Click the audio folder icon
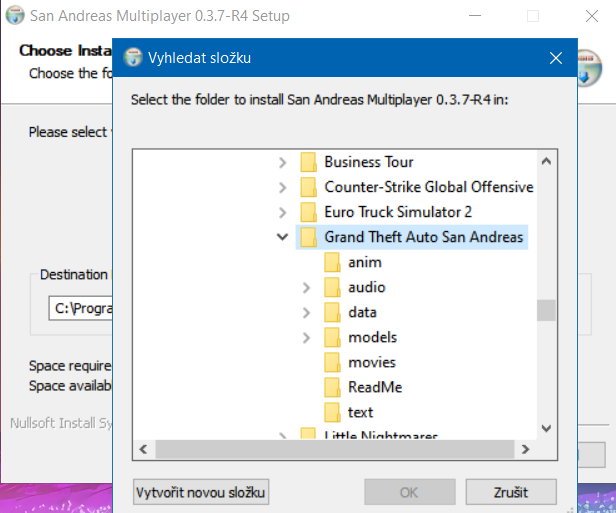 (x=332, y=288)
